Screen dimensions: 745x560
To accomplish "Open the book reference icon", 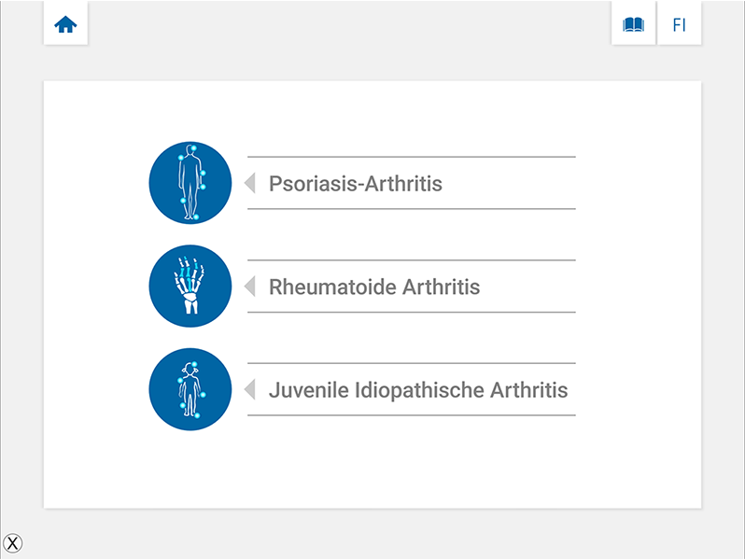I will (633, 23).
